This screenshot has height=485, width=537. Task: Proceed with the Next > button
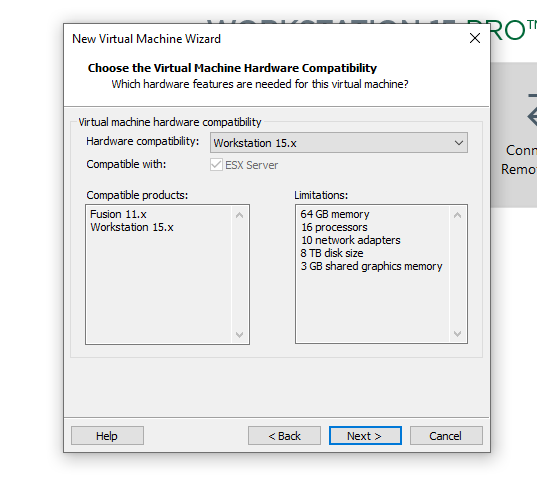[x=365, y=436]
